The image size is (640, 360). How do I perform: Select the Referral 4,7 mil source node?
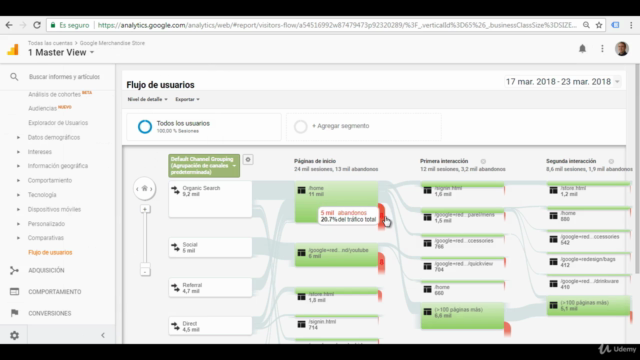[x=210, y=288]
